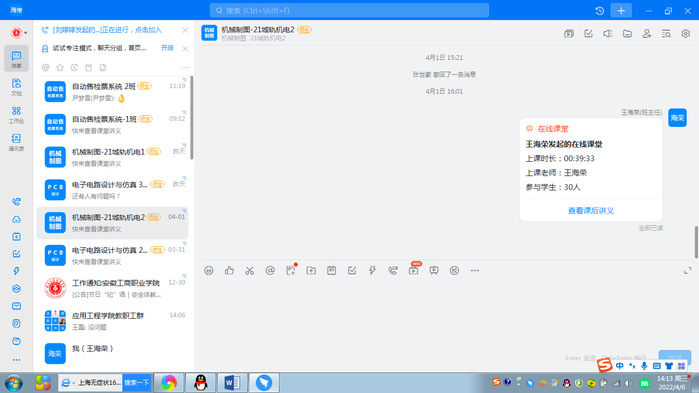Click scissors screenshot tool
The image size is (699, 393).
250,270
